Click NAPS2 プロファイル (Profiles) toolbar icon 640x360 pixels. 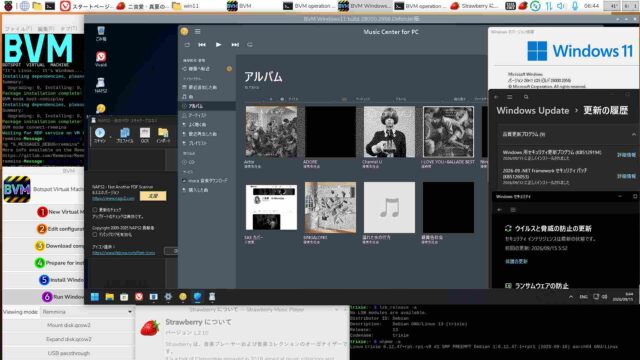[x=124, y=135]
